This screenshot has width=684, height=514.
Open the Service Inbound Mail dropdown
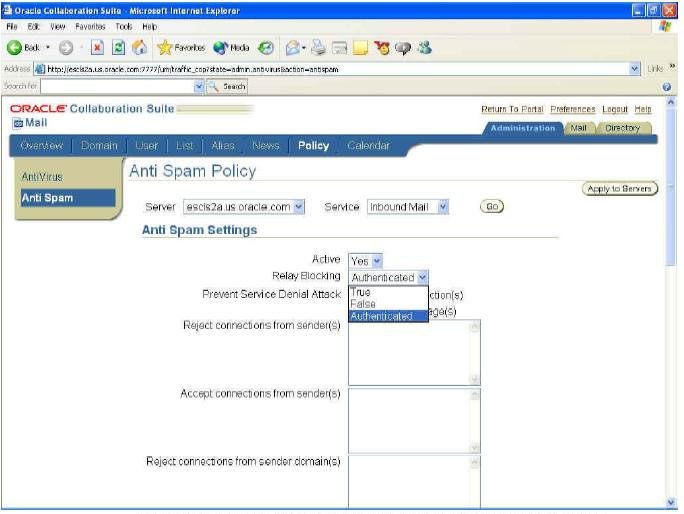pyautogui.click(x=443, y=206)
